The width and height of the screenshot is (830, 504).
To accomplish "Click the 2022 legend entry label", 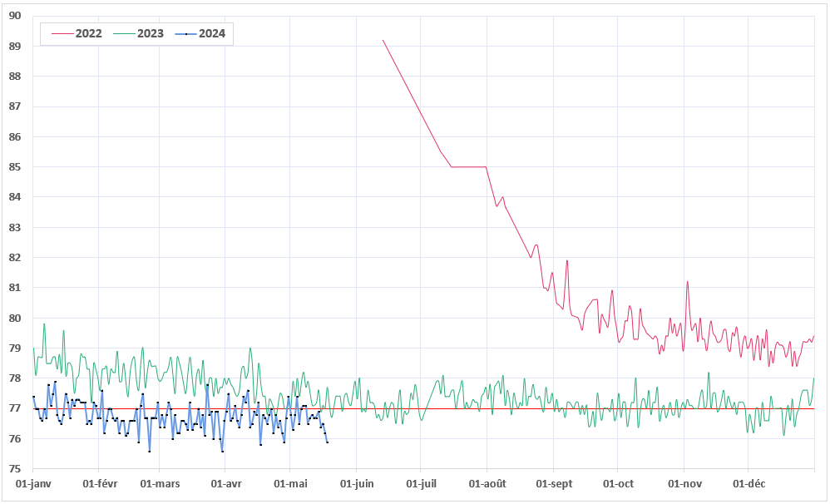I will [x=88, y=33].
